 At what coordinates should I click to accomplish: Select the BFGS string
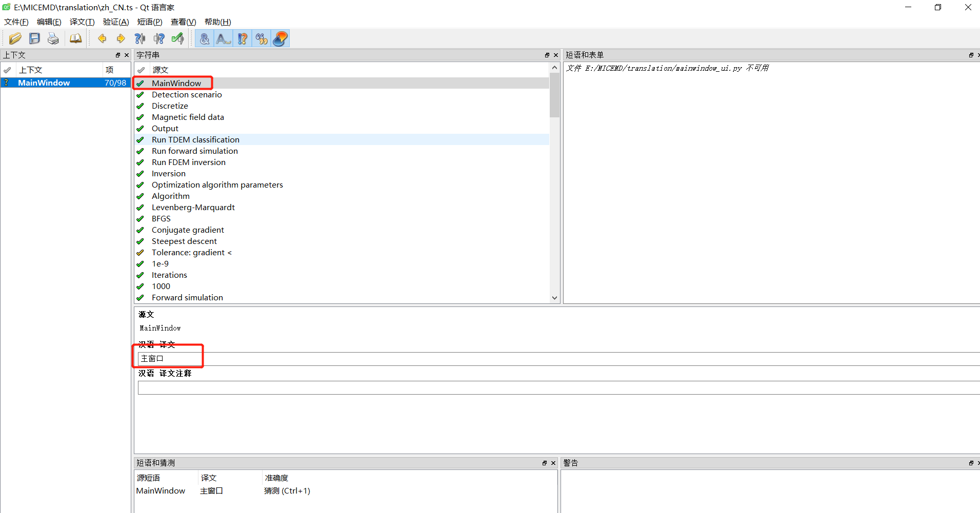coord(342,218)
